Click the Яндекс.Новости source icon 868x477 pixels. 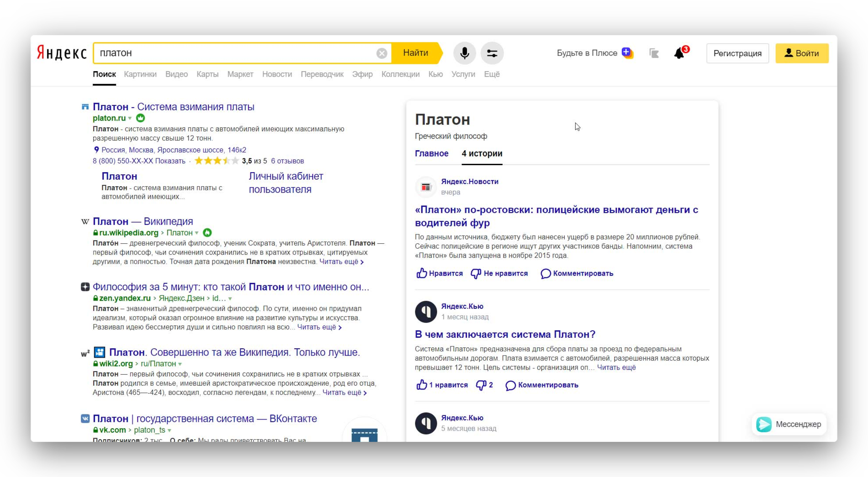(x=426, y=187)
